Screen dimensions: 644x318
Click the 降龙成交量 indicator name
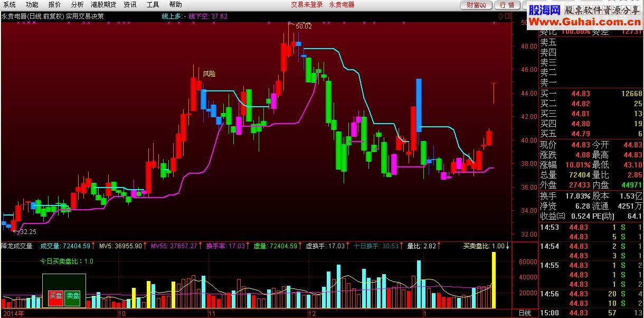tap(17, 246)
